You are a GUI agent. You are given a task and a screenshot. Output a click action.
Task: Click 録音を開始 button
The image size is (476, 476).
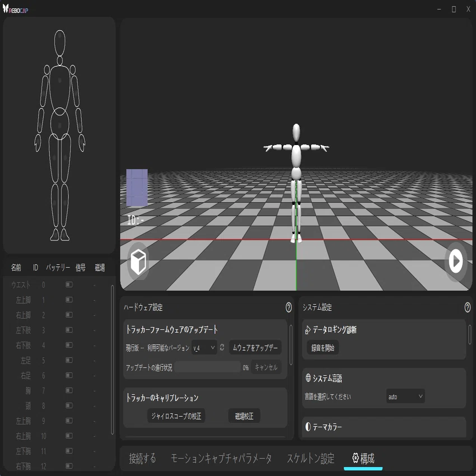coord(323,348)
